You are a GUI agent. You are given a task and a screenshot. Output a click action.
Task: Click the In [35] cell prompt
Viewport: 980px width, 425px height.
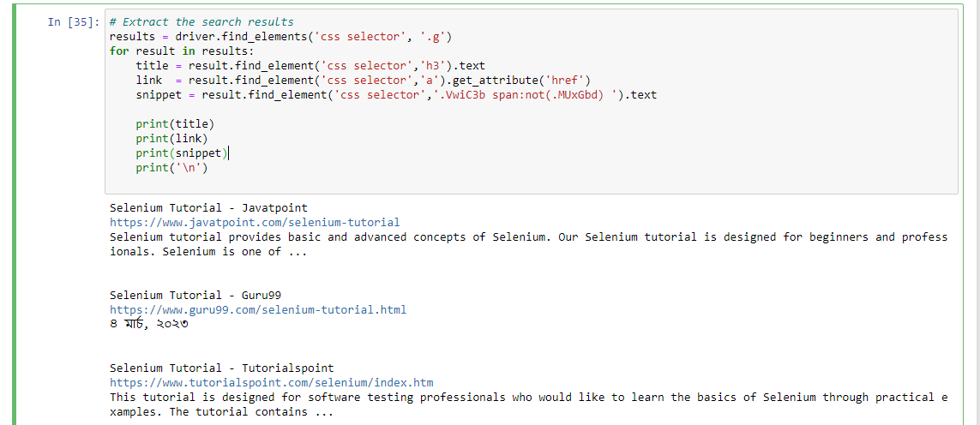tap(73, 22)
